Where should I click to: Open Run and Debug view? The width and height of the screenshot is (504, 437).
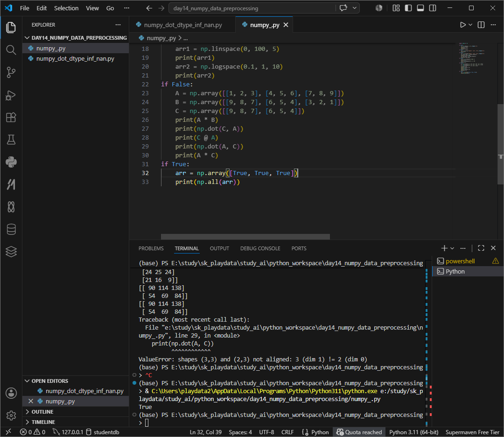[11, 95]
